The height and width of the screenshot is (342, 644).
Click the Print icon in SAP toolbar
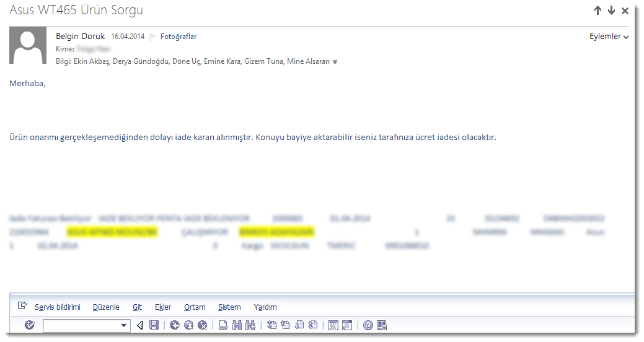(x=223, y=325)
